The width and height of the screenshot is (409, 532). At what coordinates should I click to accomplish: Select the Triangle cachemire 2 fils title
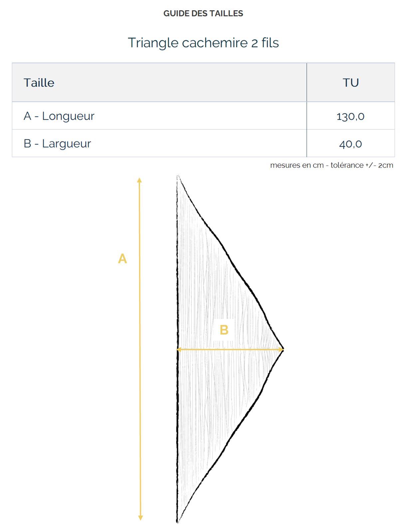[203, 43]
